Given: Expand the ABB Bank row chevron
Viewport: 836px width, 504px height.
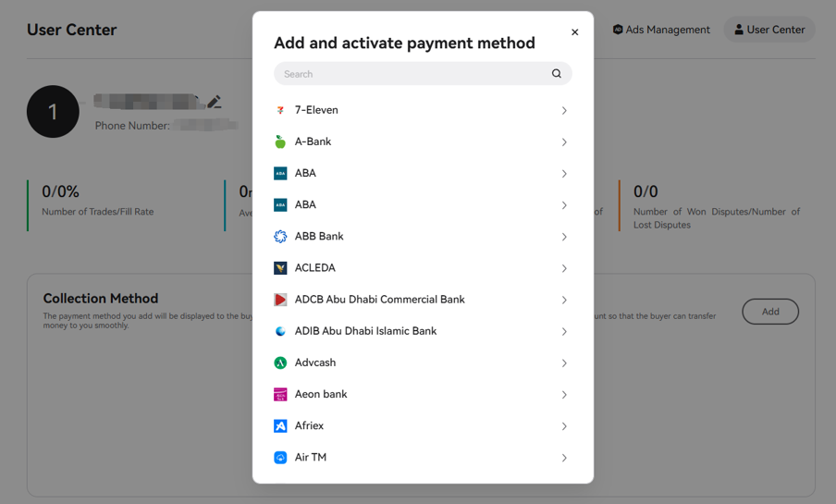Looking at the screenshot, I should tap(564, 237).
